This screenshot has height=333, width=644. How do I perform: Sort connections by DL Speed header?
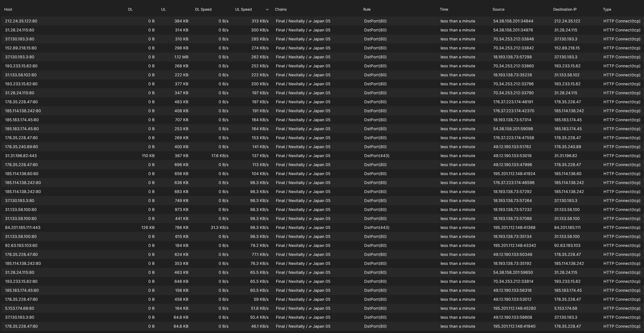[x=203, y=10]
